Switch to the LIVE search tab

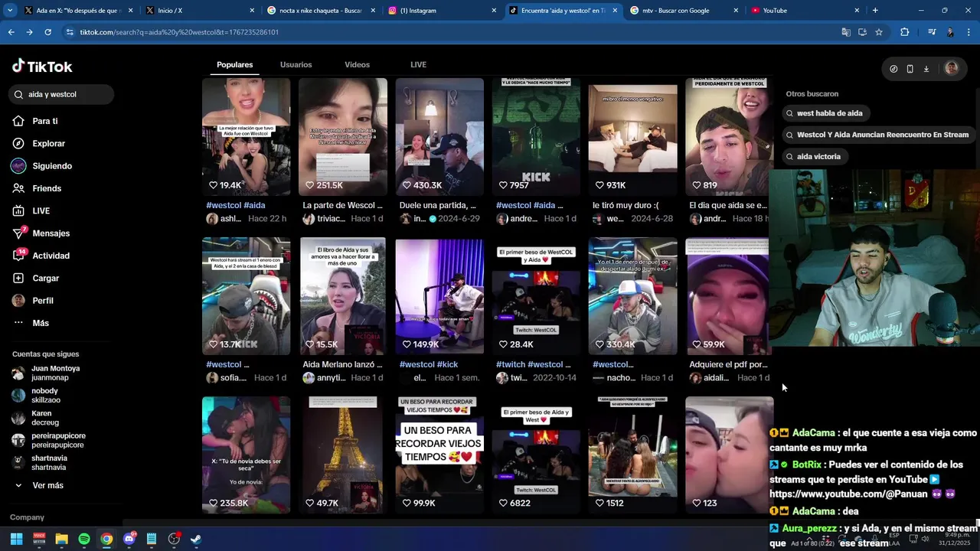pyautogui.click(x=418, y=64)
